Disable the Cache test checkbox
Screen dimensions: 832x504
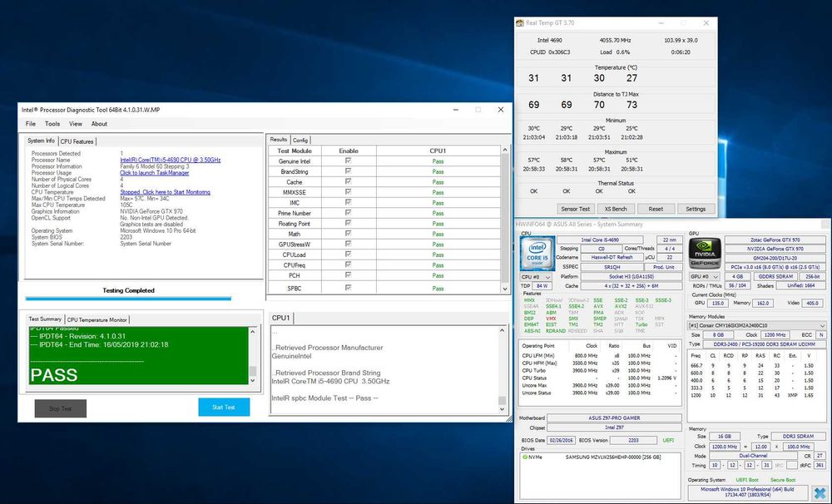pyautogui.click(x=348, y=181)
